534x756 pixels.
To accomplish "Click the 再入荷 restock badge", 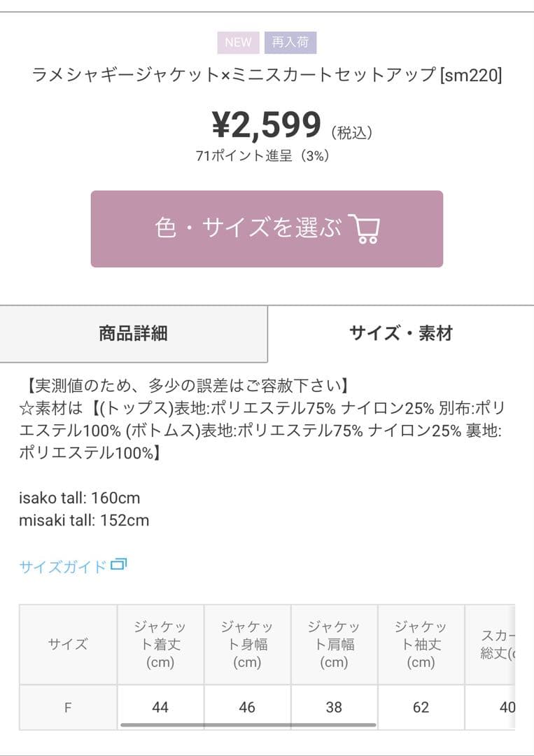I will (x=290, y=43).
